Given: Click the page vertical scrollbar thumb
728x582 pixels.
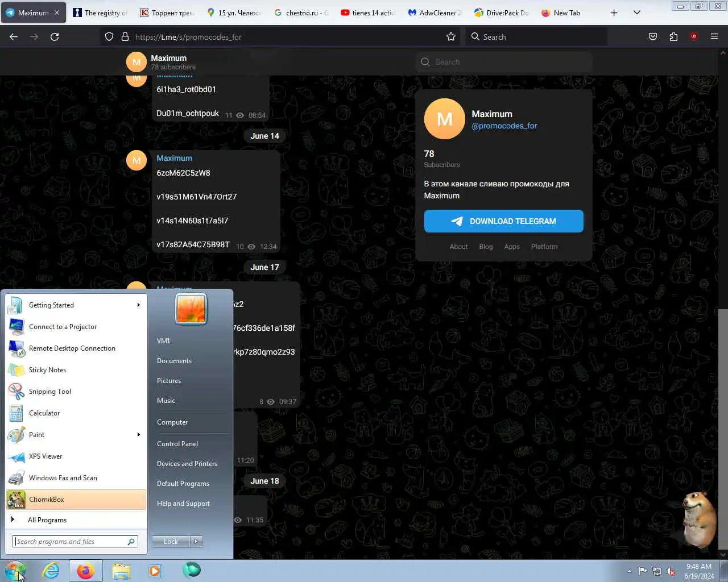Looking at the screenshot, I should (x=723, y=429).
